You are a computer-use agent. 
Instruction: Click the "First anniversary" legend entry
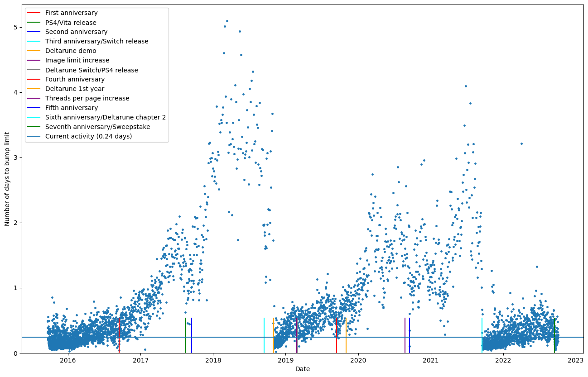click(71, 13)
